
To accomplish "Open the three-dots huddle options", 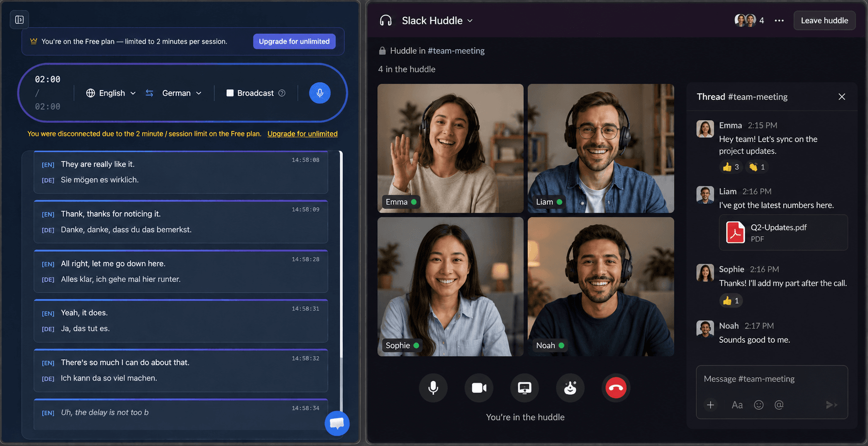I will point(779,20).
